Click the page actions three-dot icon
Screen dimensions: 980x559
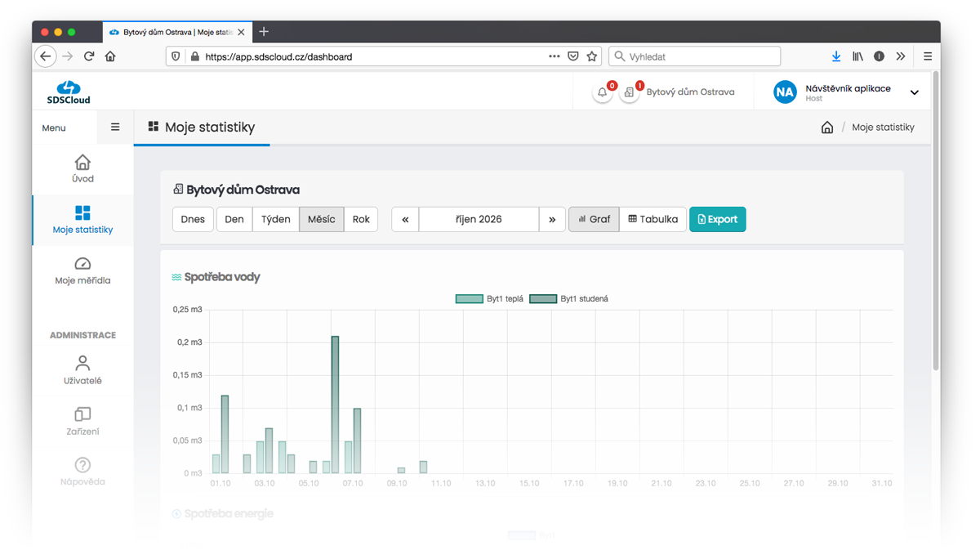coord(555,56)
